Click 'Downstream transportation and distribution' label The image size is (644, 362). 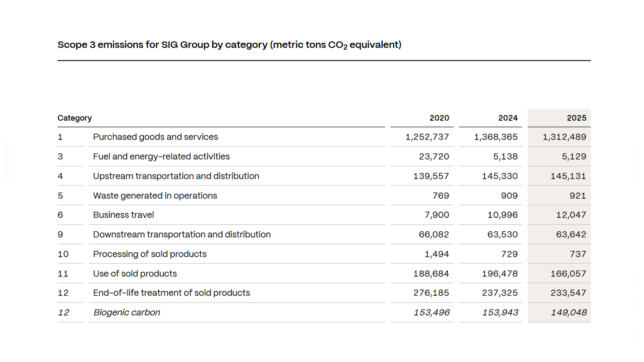[x=182, y=235]
